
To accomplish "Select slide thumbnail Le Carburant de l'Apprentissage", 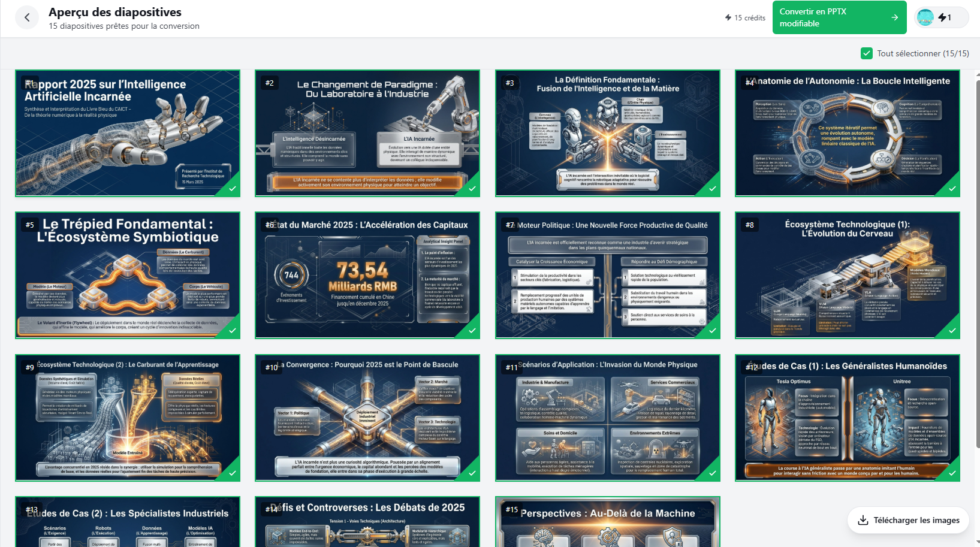I will [x=128, y=418].
